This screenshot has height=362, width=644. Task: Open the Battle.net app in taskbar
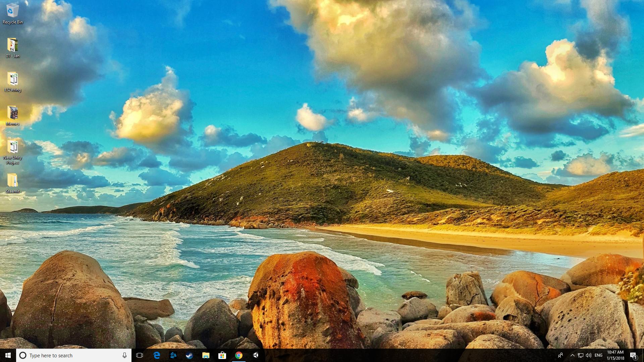(173, 355)
